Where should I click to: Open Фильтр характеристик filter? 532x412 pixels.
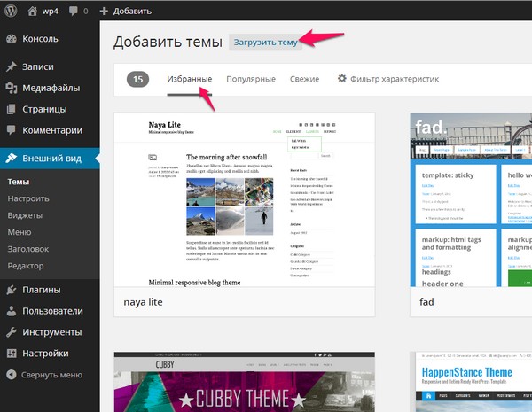click(x=388, y=79)
